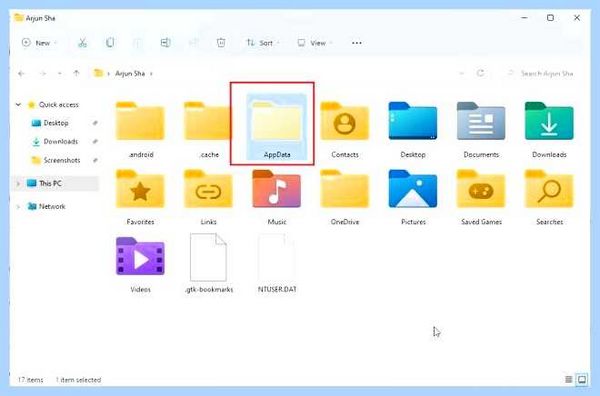Select the Links folder

209,197
